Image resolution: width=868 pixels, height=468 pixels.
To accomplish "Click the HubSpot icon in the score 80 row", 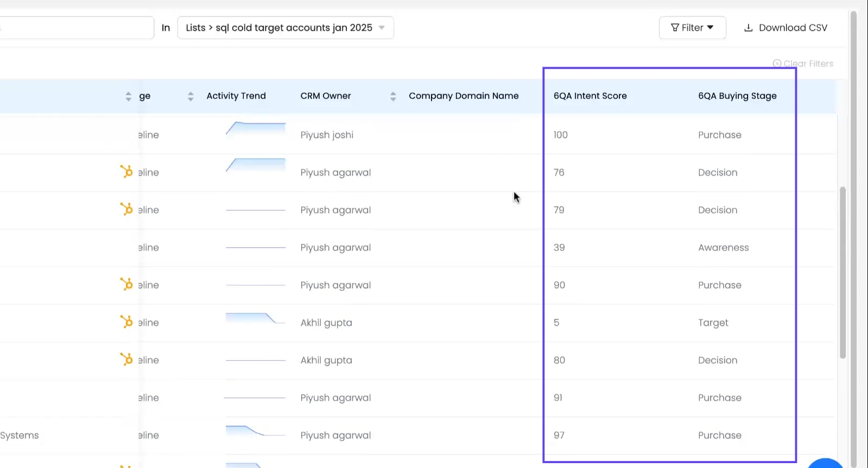I will click(x=126, y=360).
